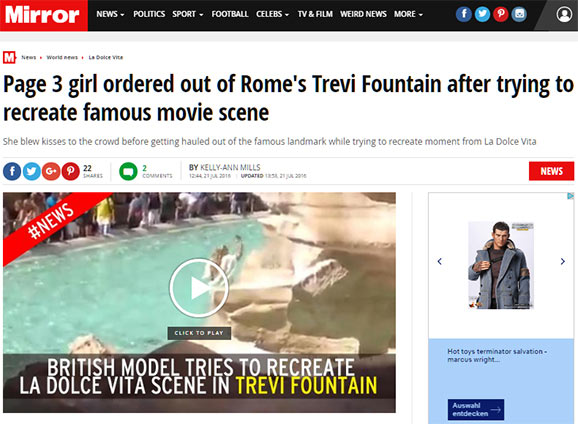578x424 pixels.
Task: Play the Trevi Fountain video
Action: [x=199, y=288]
